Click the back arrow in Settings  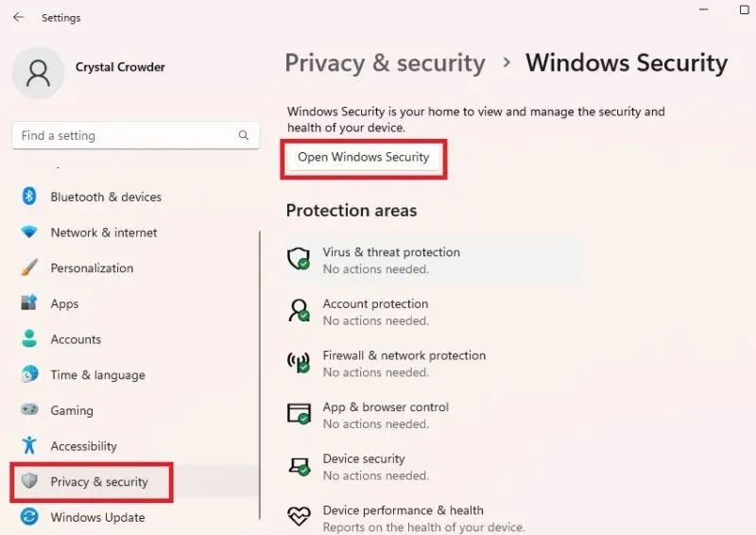point(18,17)
